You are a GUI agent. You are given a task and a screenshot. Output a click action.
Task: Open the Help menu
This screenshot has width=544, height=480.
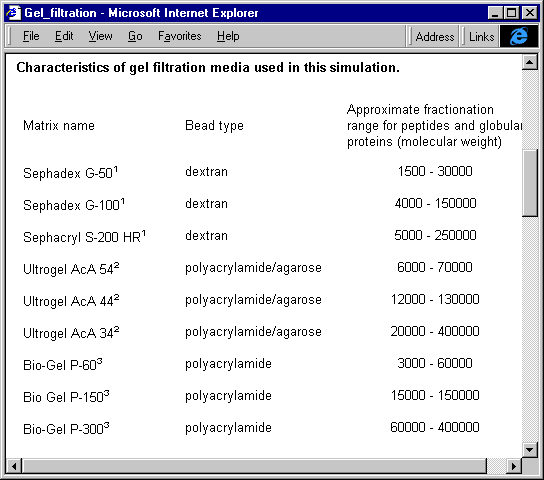coord(228,36)
